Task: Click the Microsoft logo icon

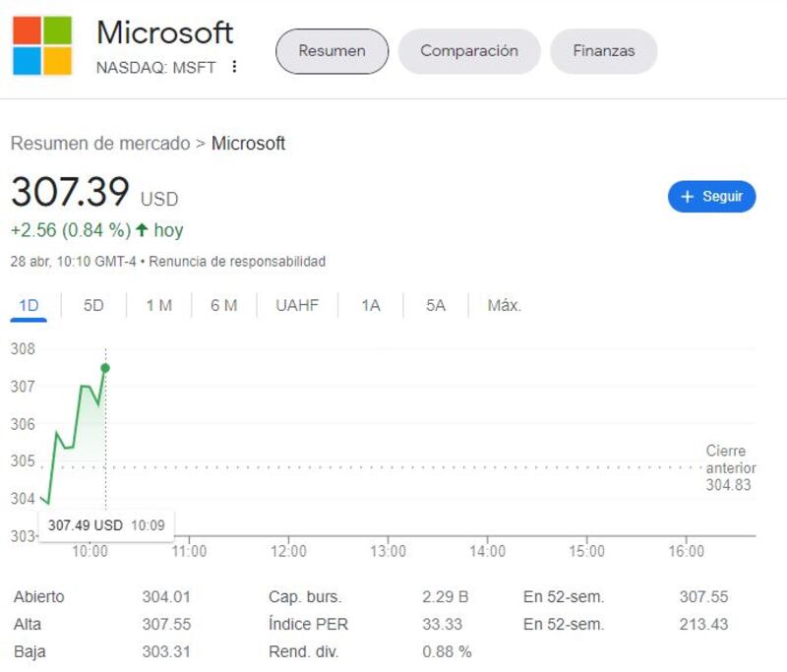Action: pyautogui.click(x=42, y=45)
